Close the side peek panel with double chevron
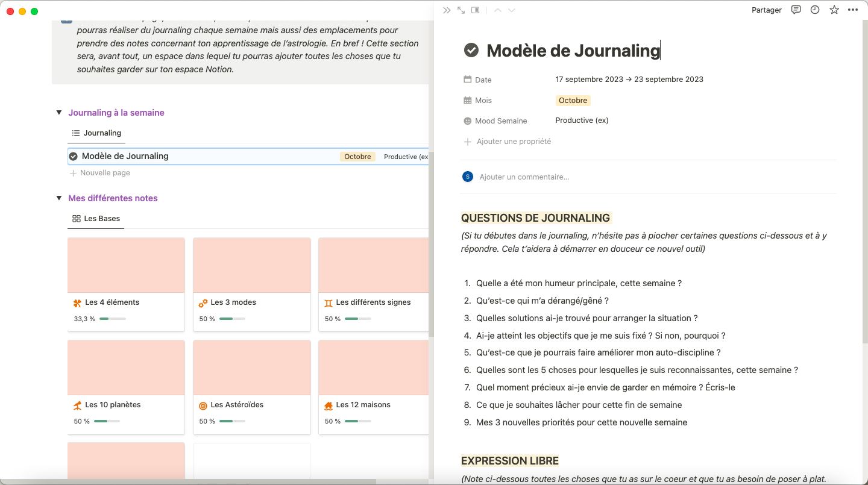The height and width of the screenshot is (485, 868). (446, 10)
